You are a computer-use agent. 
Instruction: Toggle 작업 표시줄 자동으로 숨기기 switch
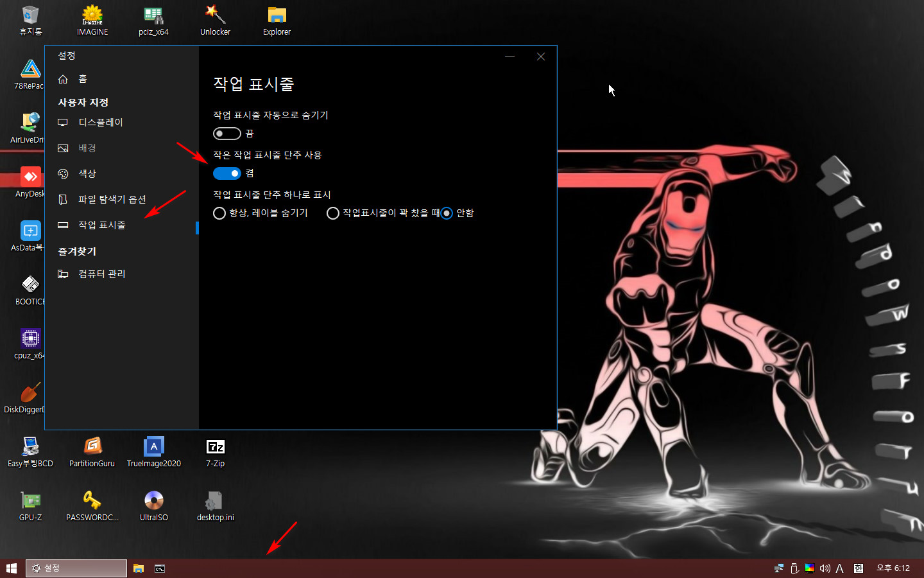(227, 134)
